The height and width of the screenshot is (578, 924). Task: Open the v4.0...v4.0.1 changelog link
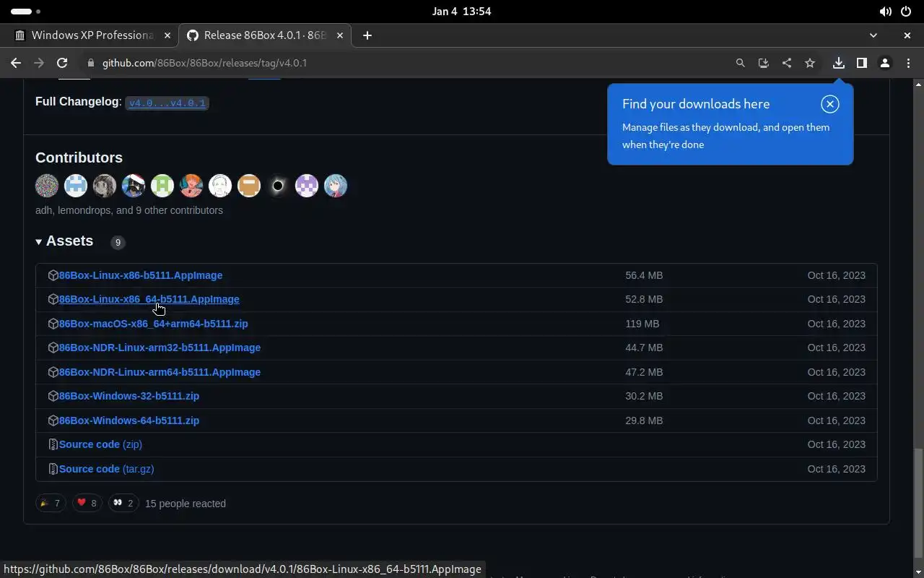click(167, 103)
